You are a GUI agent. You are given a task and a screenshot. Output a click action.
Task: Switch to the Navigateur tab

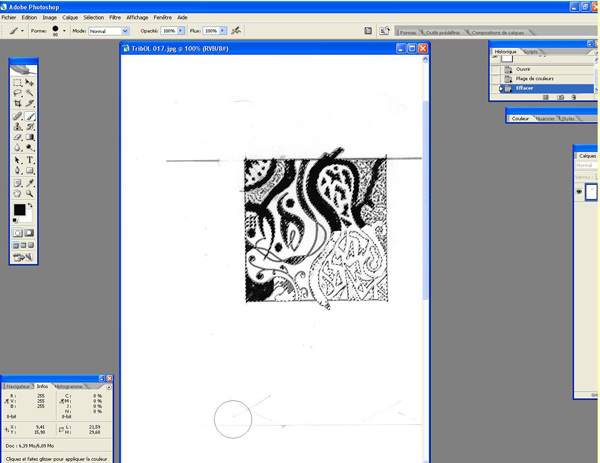coord(18,386)
